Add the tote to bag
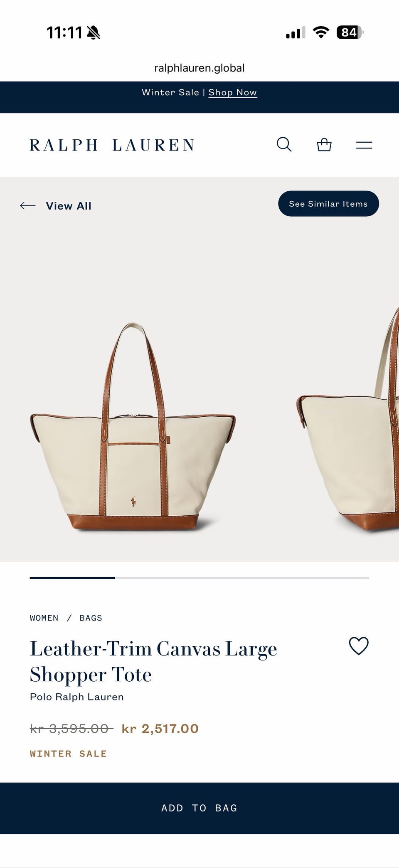Screen dimensions: 399x868 pyautogui.click(x=199, y=808)
